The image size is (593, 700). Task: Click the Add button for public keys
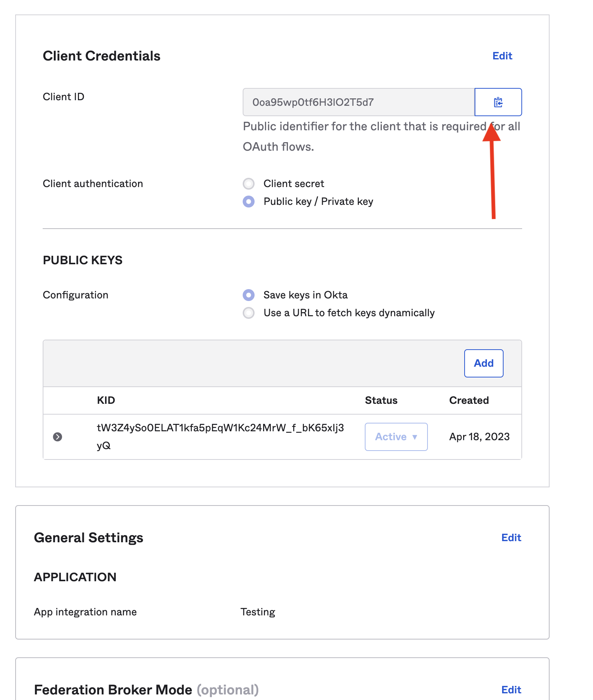coord(484,363)
